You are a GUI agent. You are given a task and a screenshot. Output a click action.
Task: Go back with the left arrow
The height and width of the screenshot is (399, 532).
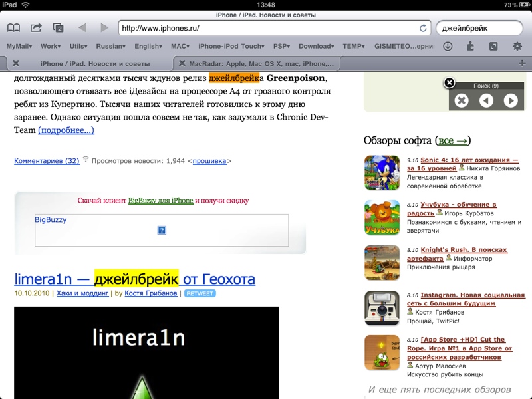pyautogui.click(x=82, y=27)
